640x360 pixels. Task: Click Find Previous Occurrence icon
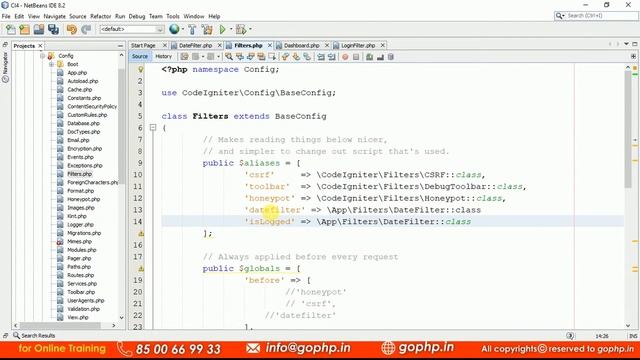click(240, 57)
